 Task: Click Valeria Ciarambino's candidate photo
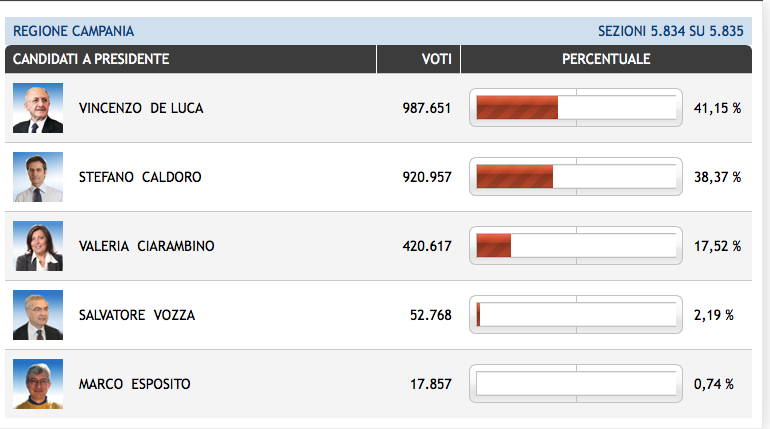[x=38, y=246]
